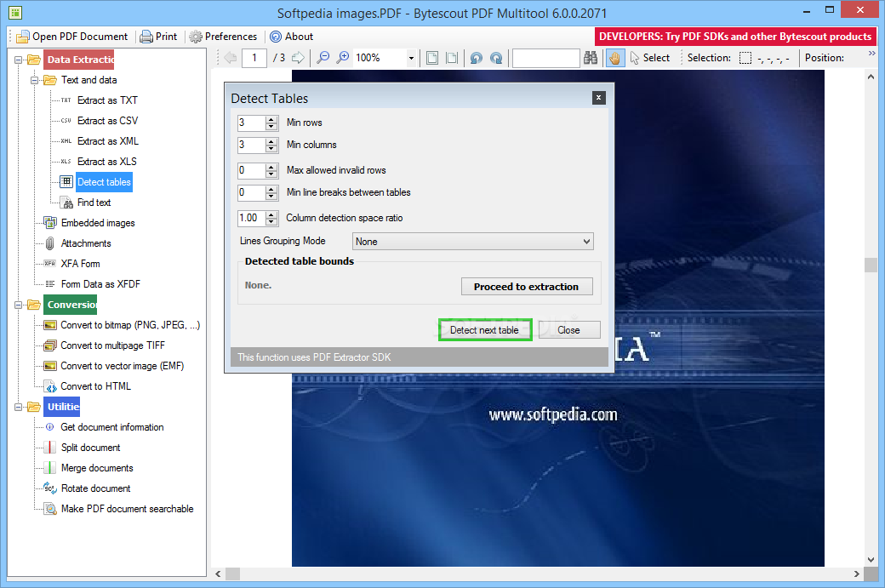This screenshot has width=885, height=588.
Task: Open Attachments extraction
Action: coord(86,243)
